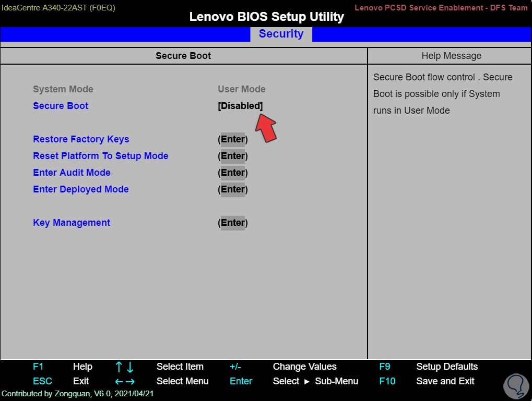Open the Security tab

click(x=281, y=34)
